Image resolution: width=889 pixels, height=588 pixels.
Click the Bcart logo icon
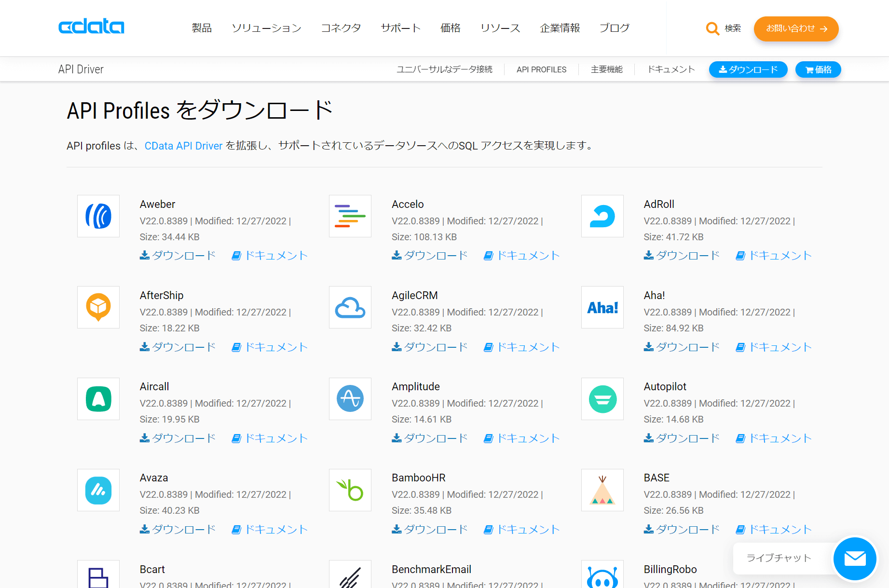coord(98,574)
